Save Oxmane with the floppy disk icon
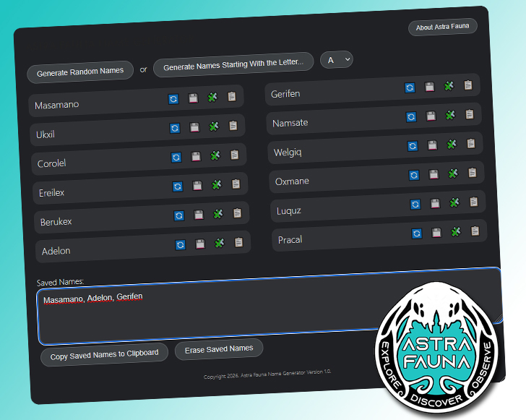Screen dimensions: 526x420 click(x=433, y=174)
